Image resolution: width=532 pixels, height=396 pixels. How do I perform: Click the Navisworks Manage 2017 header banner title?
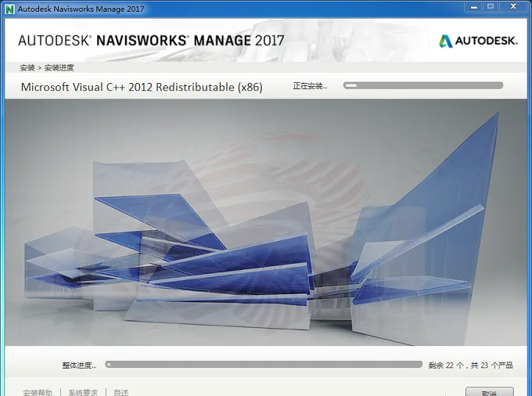pyautogui.click(x=151, y=41)
